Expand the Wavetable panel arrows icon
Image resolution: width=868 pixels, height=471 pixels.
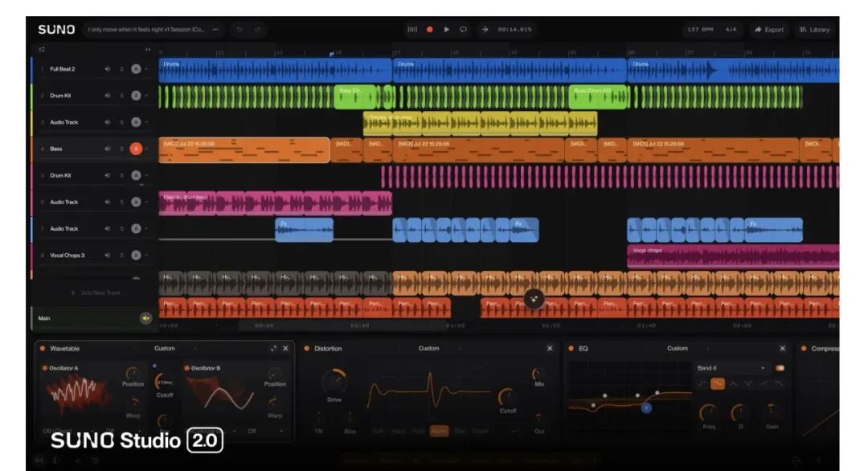click(x=273, y=348)
